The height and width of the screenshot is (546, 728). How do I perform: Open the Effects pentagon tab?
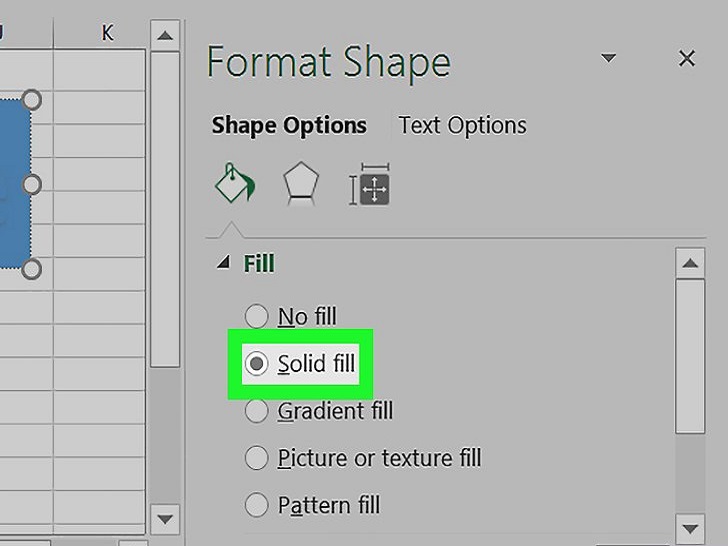(301, 183)
